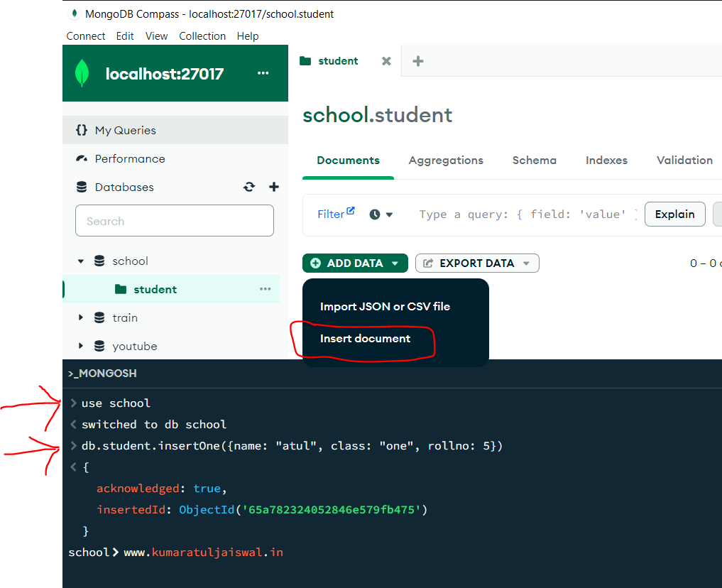Click the Explain button
The height and width of the screenshot is (588, 722).
(x=674, y=214)
